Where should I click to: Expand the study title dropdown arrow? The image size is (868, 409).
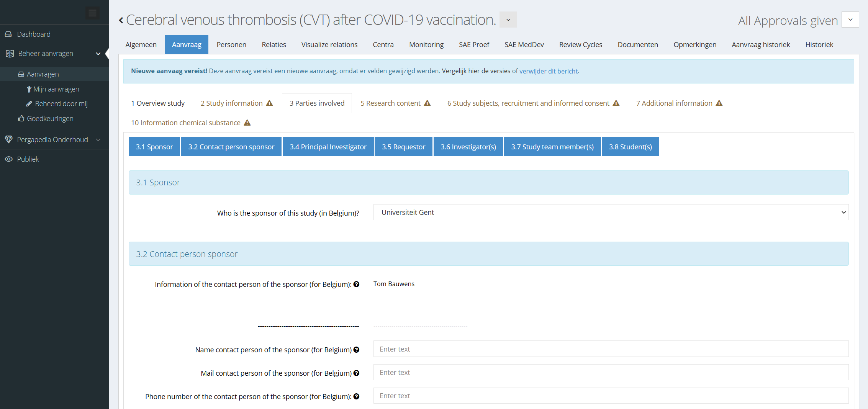click(x=508, y=20)
